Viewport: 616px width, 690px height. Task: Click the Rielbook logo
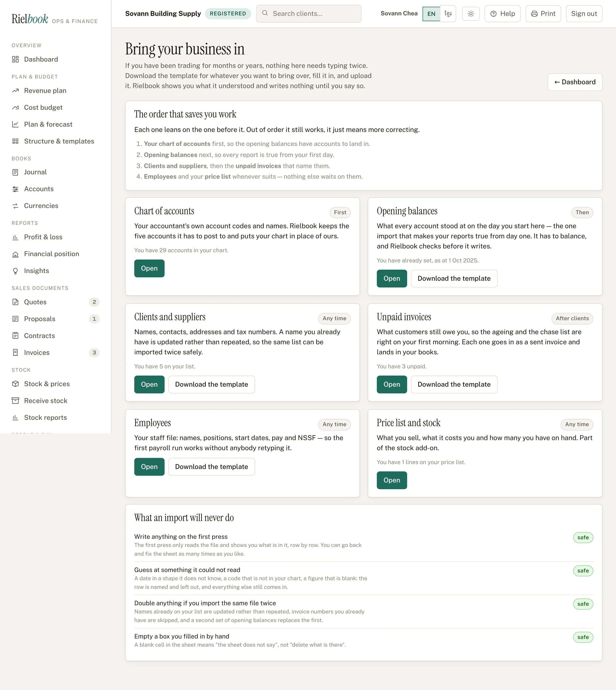pyautogui.click(x=30, y=19)
